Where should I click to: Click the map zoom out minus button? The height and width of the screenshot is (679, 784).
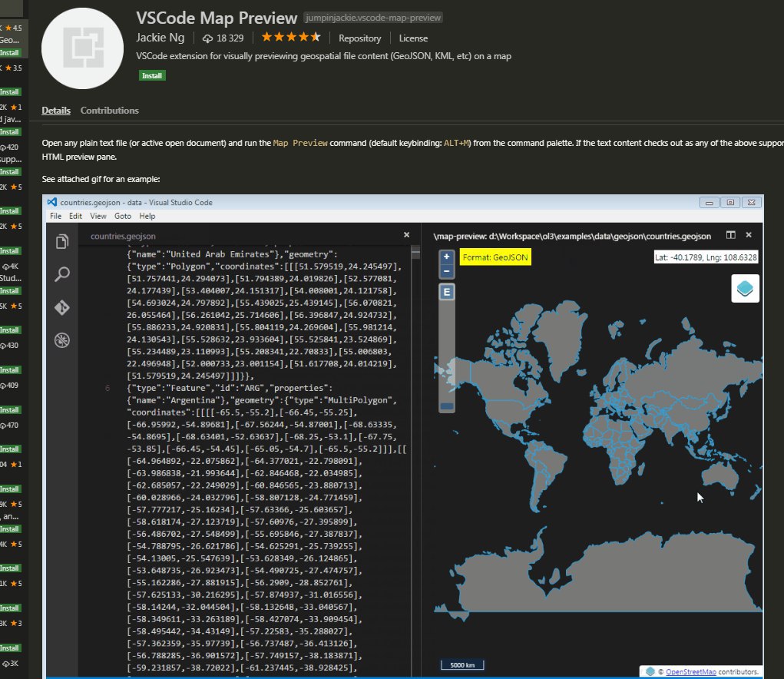pyautogui.click(x=446, y=271)
